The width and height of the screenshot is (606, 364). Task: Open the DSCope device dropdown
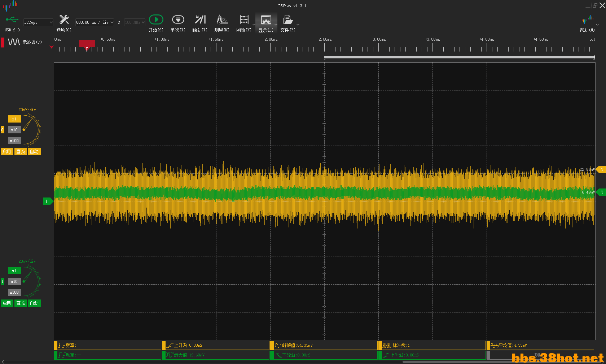(x=38, y=22)
